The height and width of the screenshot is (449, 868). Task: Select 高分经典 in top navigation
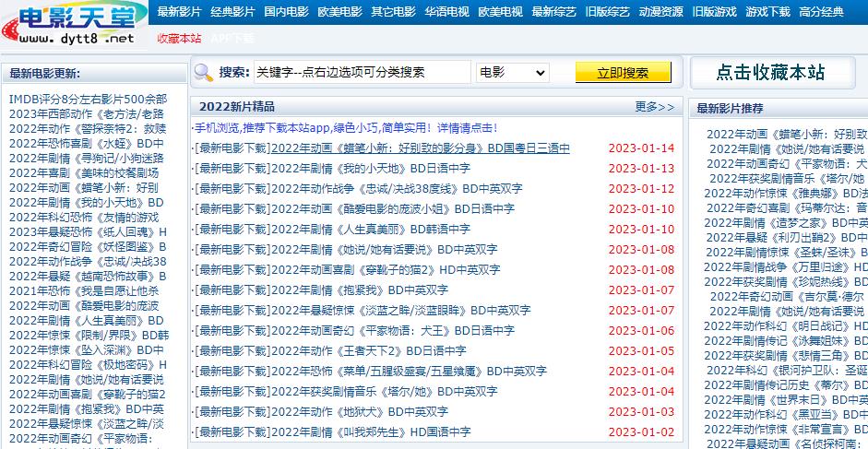click(x=822, y=12)
